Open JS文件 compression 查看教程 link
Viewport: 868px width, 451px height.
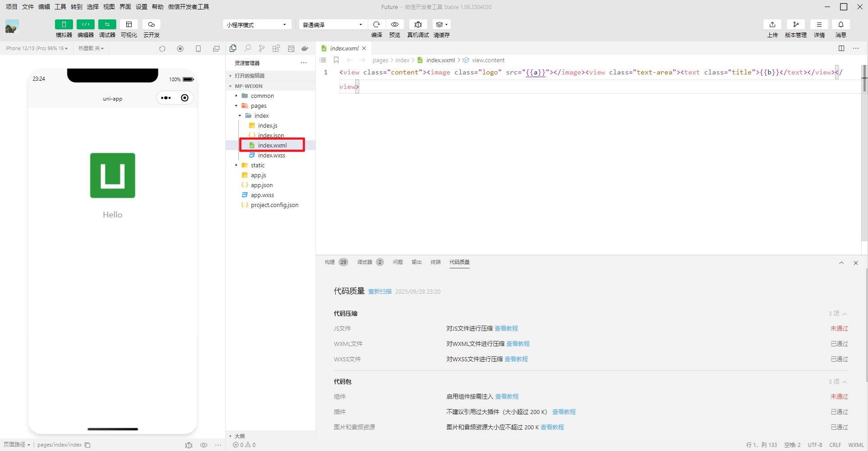[507, 328]
